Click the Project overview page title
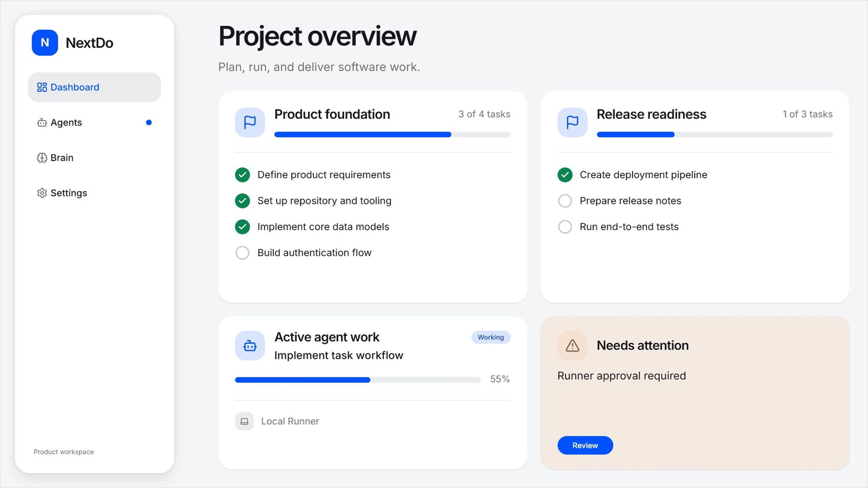This screenshot has height=488, width=868. [318, 37]
